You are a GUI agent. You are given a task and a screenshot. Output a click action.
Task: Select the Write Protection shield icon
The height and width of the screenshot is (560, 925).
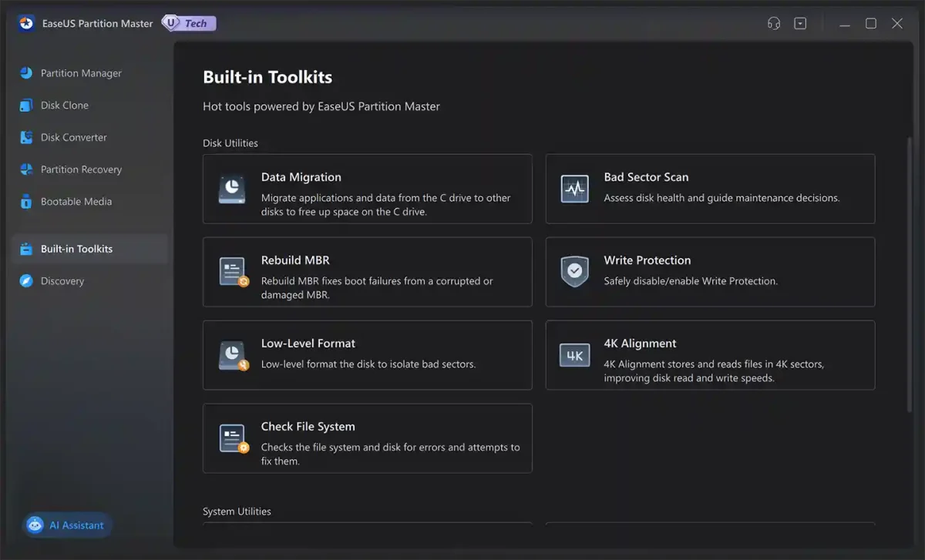574,272
